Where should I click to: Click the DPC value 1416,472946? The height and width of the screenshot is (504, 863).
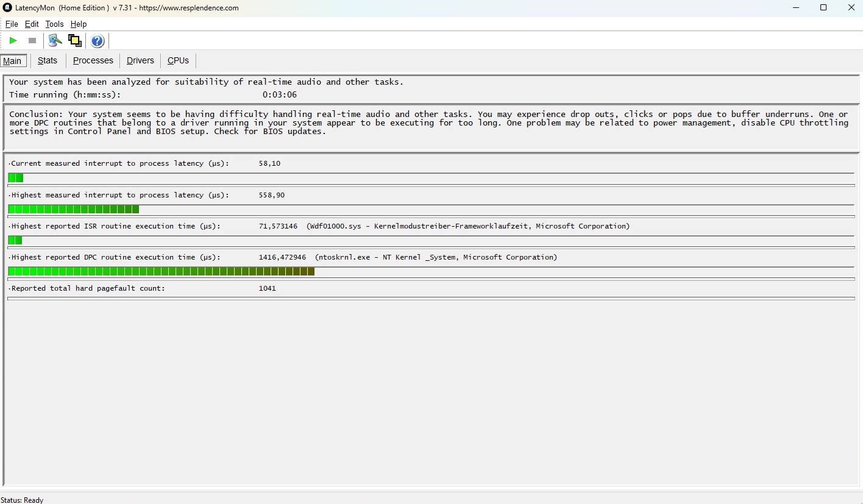282,257
